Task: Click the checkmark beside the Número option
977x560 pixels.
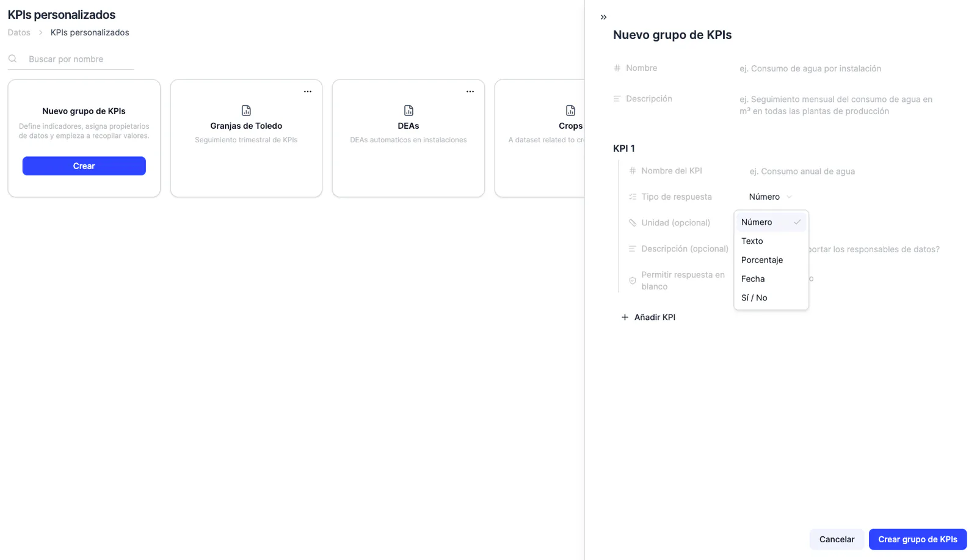Action: click(x=797, y=222)
